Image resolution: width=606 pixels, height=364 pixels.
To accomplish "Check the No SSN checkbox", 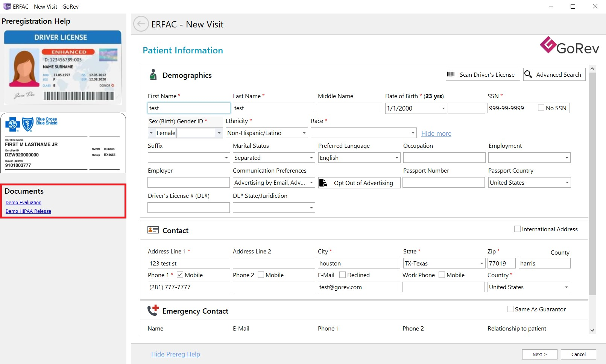I will pyautogui.click(x=541, y=108).
